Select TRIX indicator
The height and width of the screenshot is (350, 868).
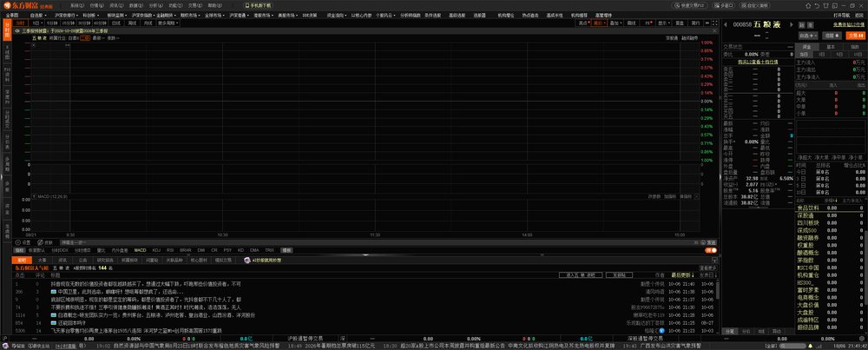(x=269, y=250)
